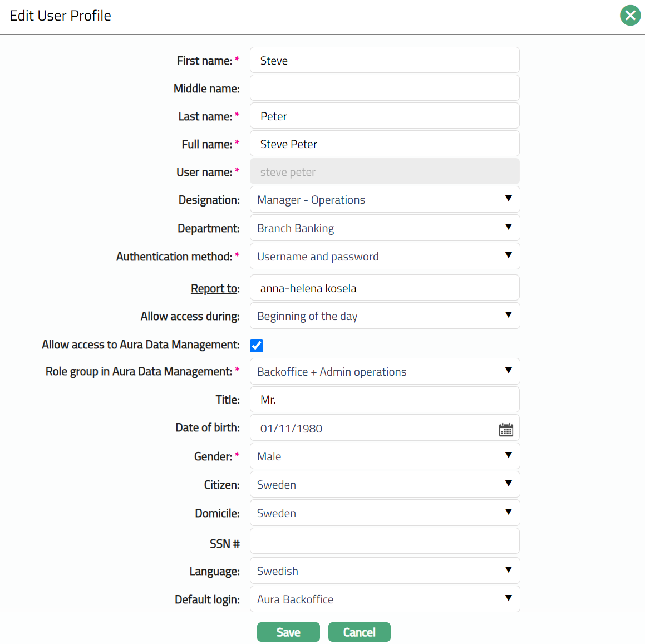Click the First name field containing Steve

(385, 61)
